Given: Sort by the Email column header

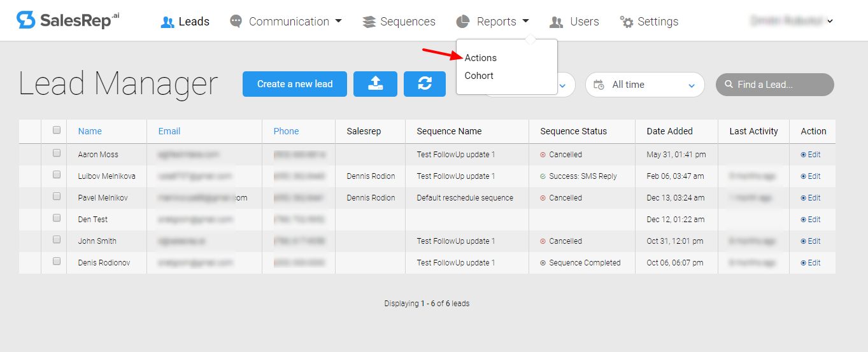Looking at the screenshot, I should tap(169, 131).
